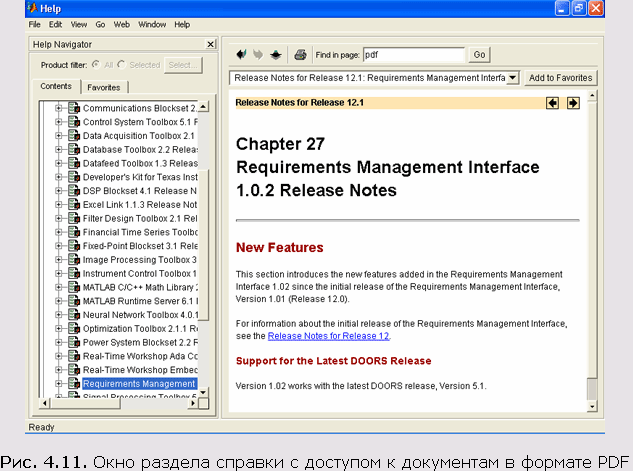Click the tree scroll-up arrow button
This screenshot has width=633, height=471.
coord(203,107)
